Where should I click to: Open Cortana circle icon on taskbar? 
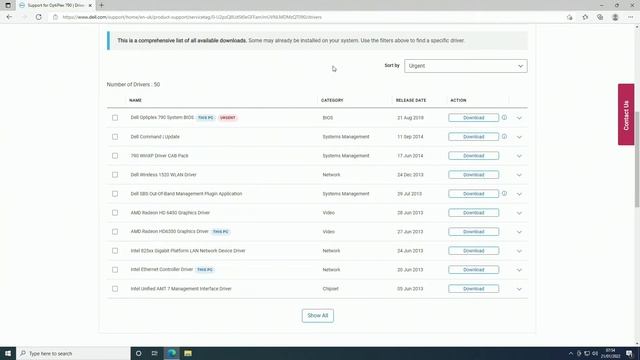[138, 353]
